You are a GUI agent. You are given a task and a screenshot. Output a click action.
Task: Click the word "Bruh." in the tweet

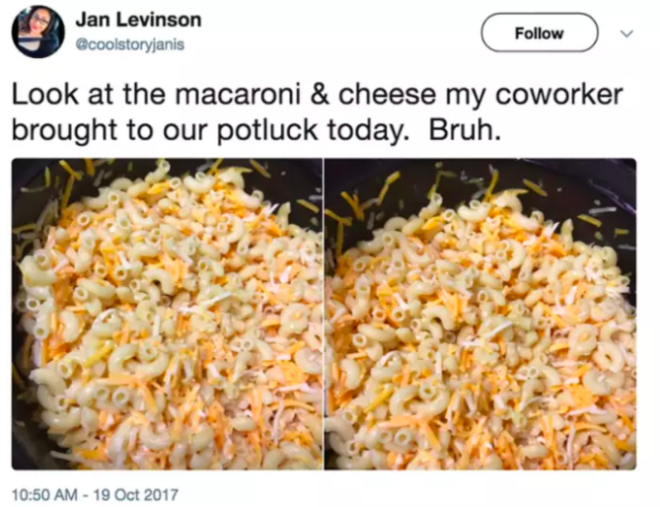465,130
